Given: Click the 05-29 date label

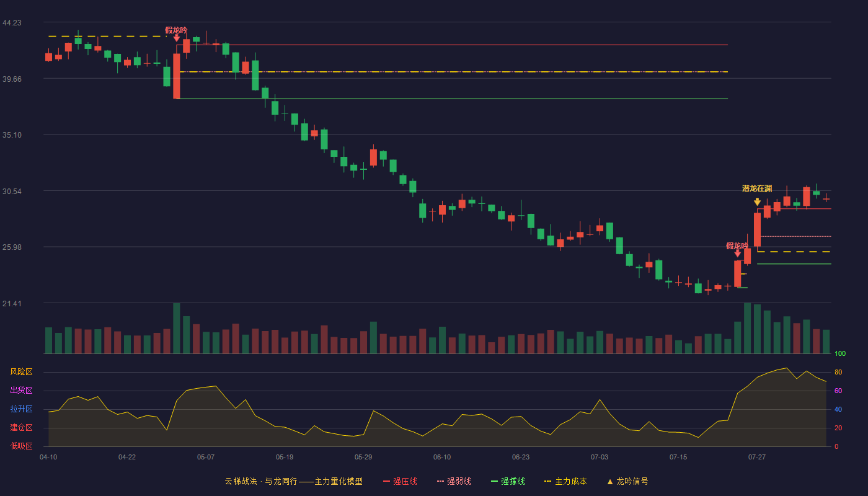Looking at the screenshot, I should tap(363, 457).
